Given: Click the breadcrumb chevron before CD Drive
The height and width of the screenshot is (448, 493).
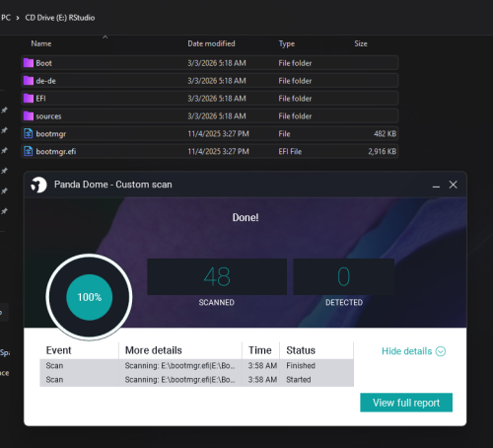Looking at the screenshot, I should (x=18, y=18).
